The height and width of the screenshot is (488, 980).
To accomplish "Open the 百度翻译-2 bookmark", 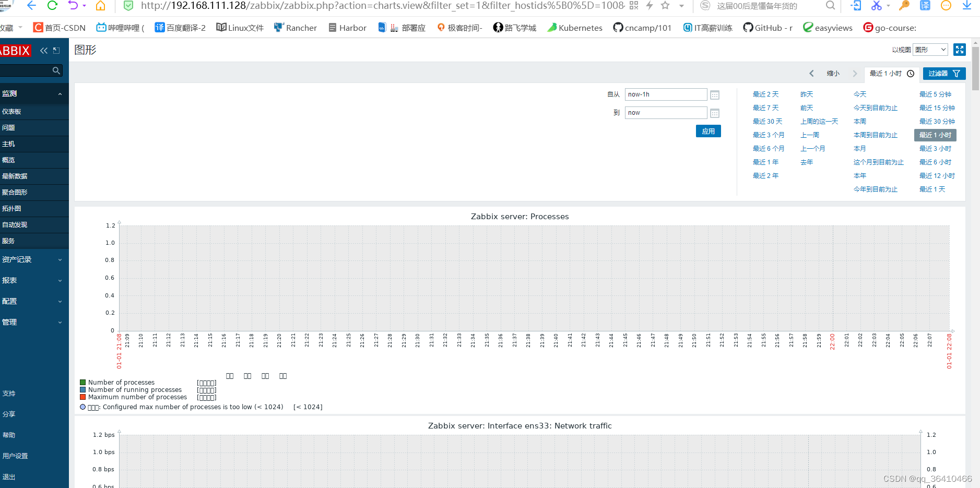I will coord(180,28).
